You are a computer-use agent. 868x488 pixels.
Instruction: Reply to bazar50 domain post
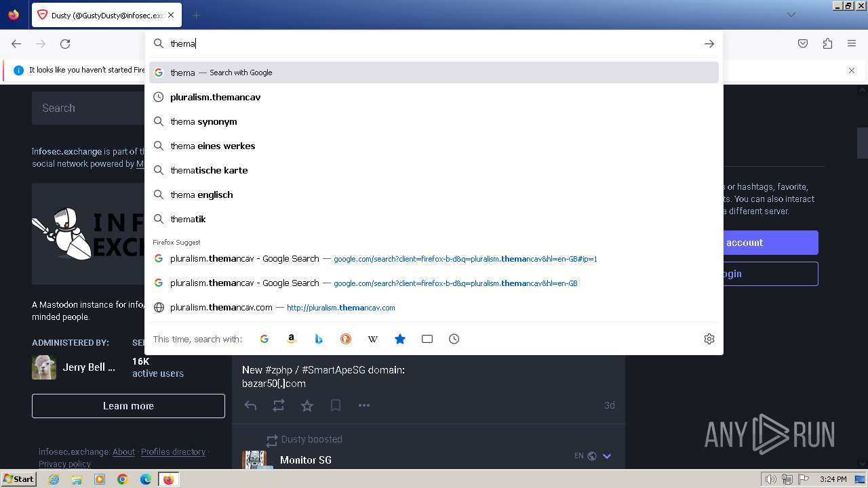pyautogui.click(x=250, y=405)
